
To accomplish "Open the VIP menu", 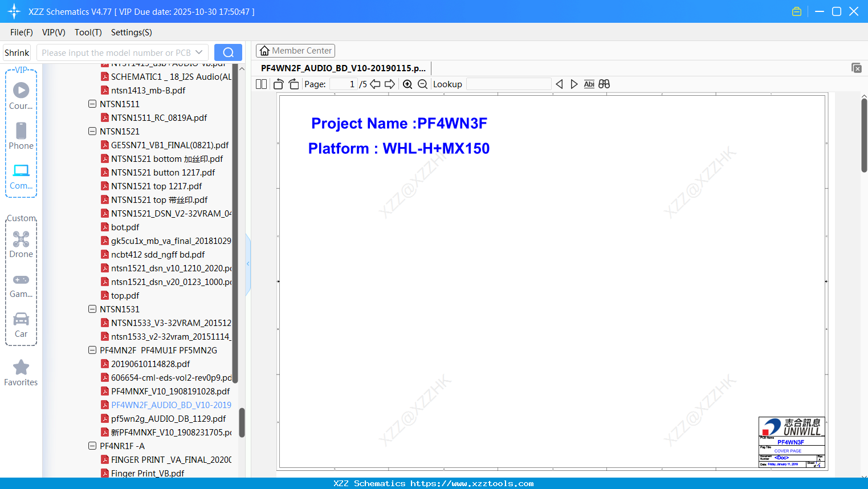I will (x=54, y=32).
